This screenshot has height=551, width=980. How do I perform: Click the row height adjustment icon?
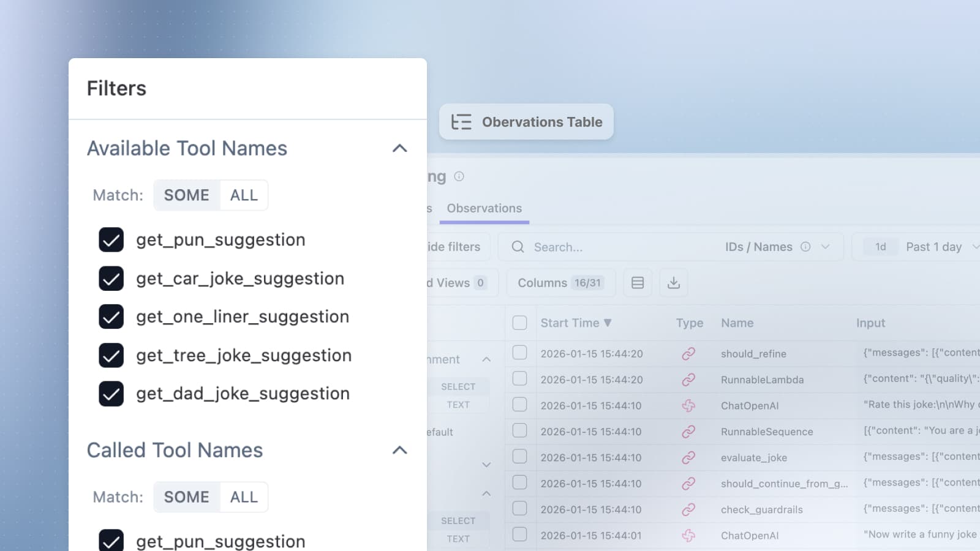point(637,282)
